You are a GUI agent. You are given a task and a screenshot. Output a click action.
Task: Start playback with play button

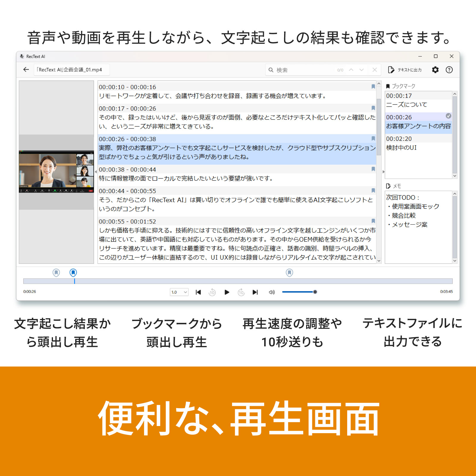click(227, 292)
